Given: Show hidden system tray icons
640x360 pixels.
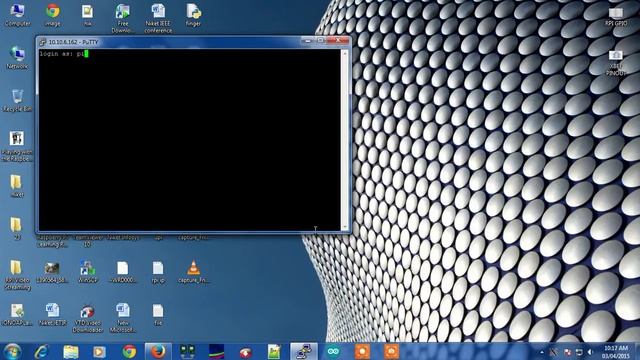Looking at the screenshot, I should (542, 352).
